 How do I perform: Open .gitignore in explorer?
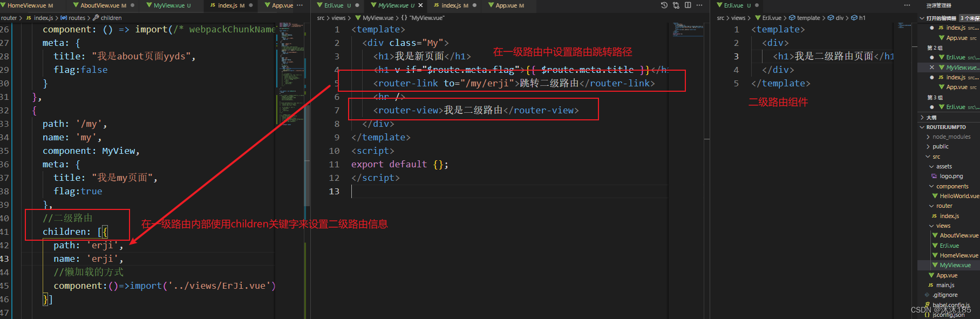tap(949, 295)
